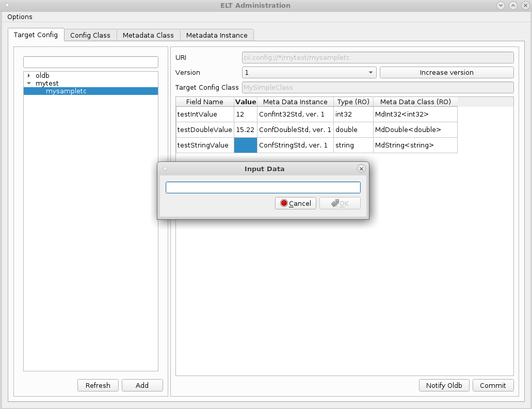Click the testDoubleValue value cell 15.22
This screenshot has height=409, width=532.
coord(245,130)
